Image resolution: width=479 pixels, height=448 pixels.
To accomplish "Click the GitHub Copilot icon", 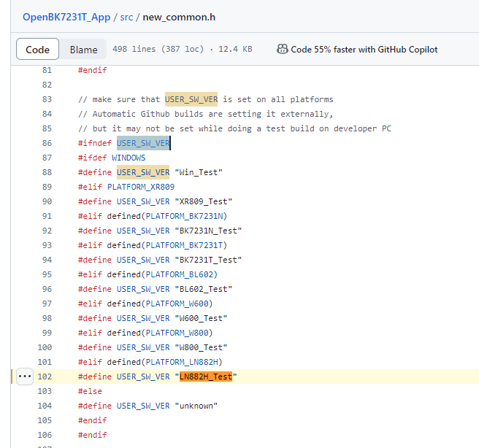I will tap(282, 50).
